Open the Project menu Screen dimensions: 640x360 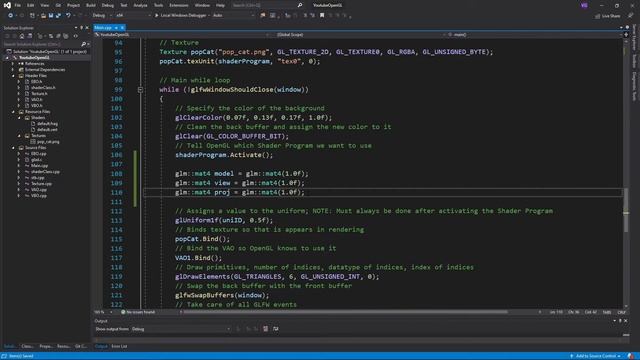coord(73,5)
